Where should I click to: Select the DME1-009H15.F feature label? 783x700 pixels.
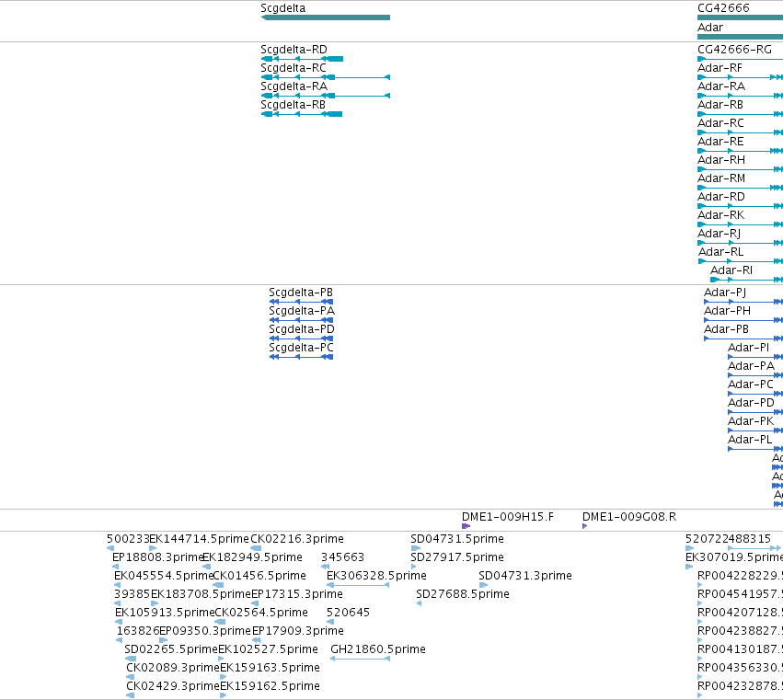point(507,517)
